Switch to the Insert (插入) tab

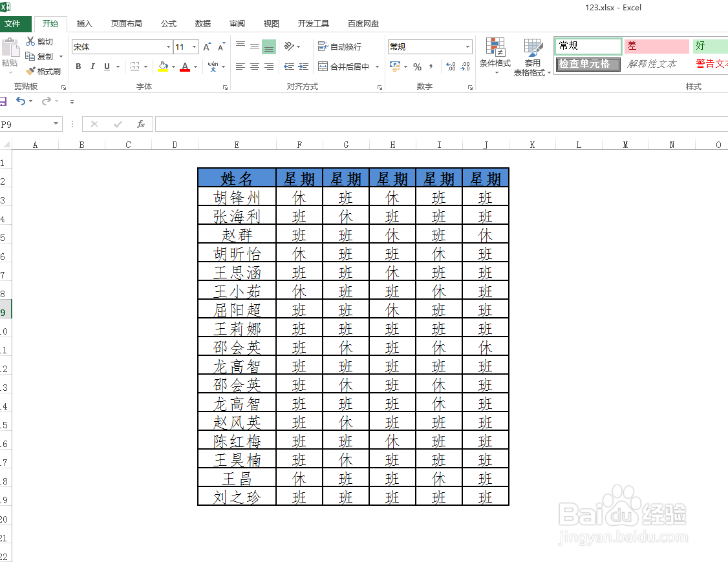[x=84, y=24]
